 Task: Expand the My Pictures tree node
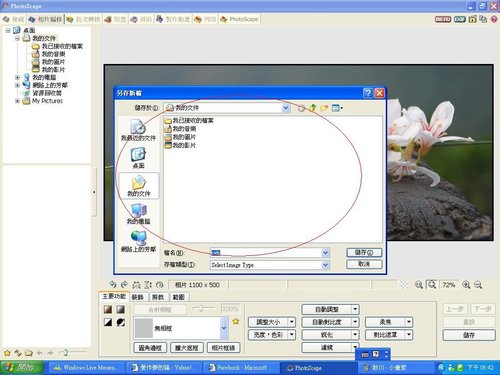point(17,101)
